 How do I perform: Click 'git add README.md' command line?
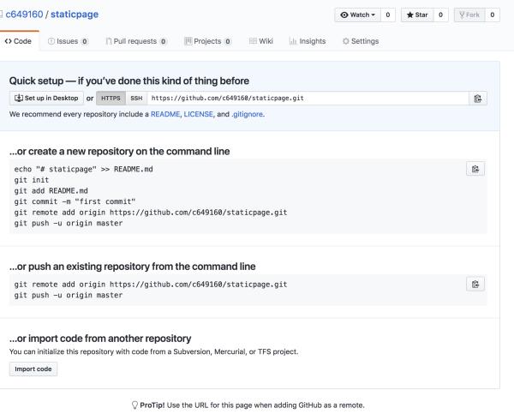[51, 191]
